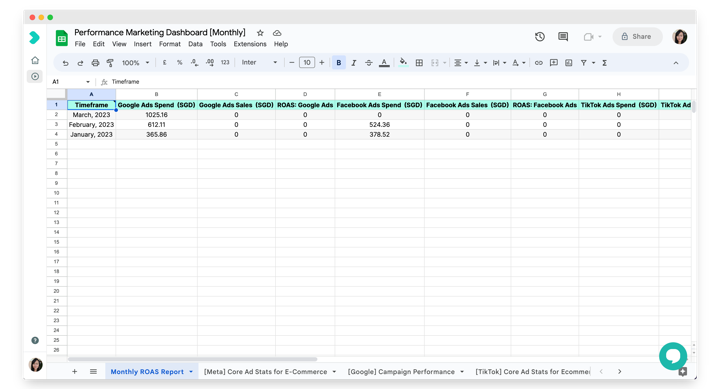Screen dimensions: 720x389
Task: Open the Borders tool
Action: pyautogui.click(x=419, y=63)
